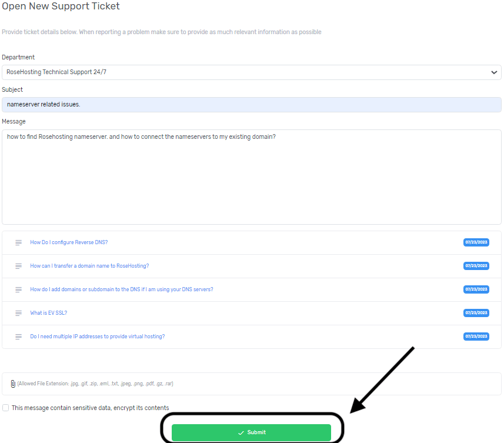Open "How can I transfer a domain name to RoseHosting?"
This screenshot has width=504, height=443.
(89, 265)
